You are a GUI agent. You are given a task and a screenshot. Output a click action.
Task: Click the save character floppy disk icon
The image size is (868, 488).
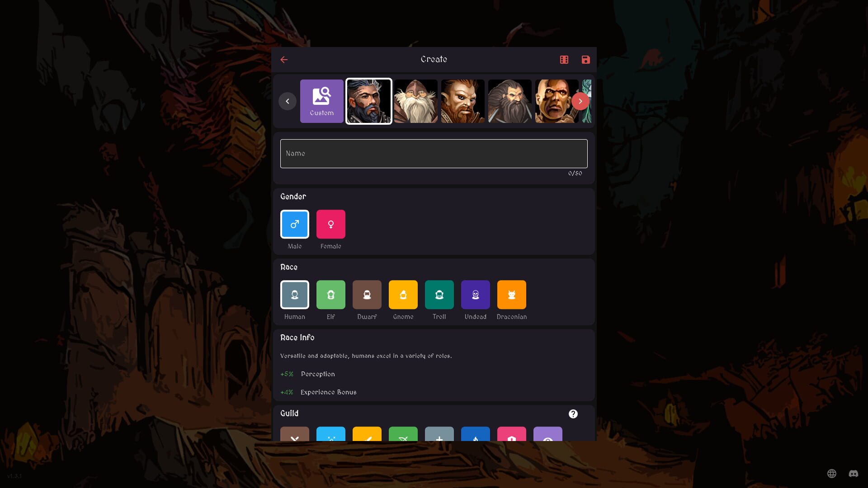[585, 59]
